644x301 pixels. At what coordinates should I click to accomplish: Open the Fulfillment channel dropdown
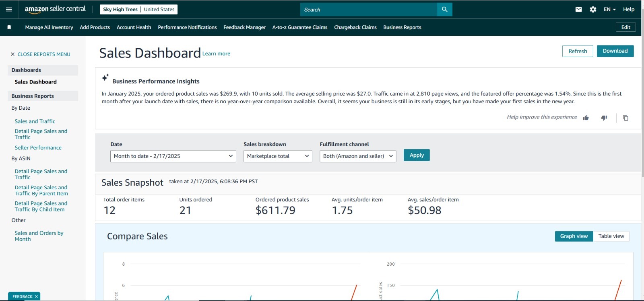[358, 156]
